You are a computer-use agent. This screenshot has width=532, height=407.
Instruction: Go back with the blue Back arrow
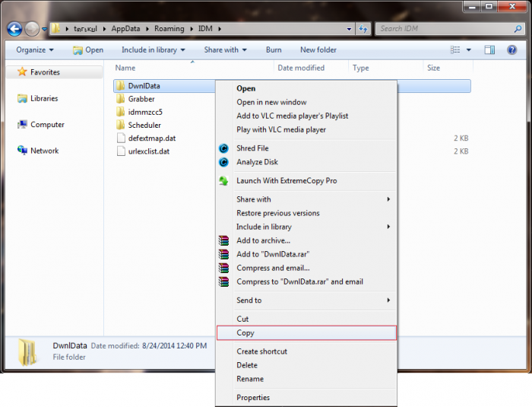14,29
